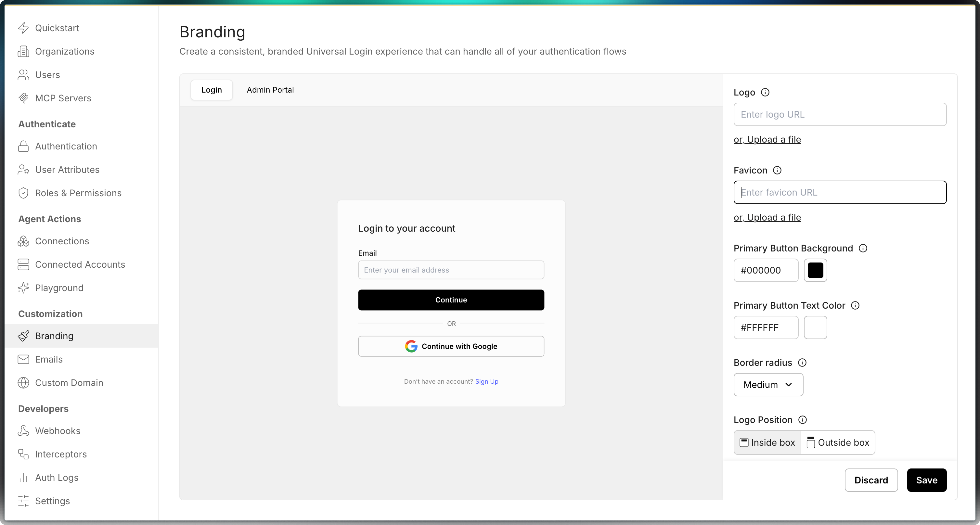Click Upload a file link under Logo

pos(767,140)
